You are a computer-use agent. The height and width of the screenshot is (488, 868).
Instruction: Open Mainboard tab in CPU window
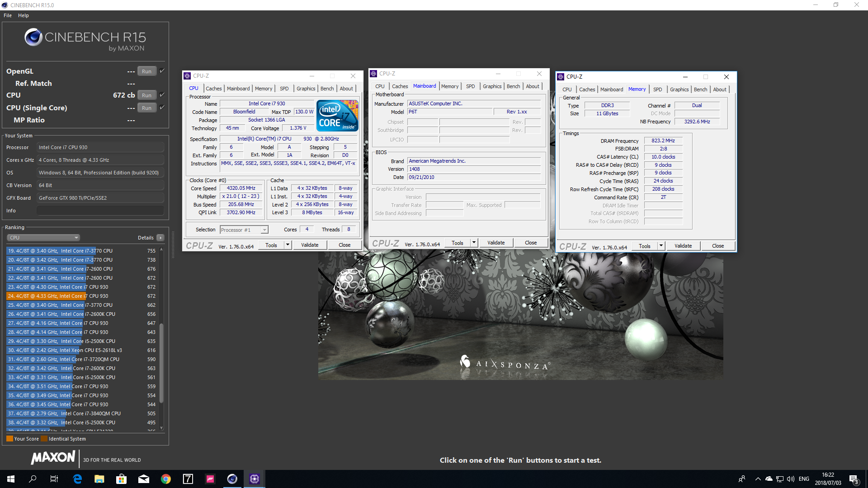(x=238, y=89)
